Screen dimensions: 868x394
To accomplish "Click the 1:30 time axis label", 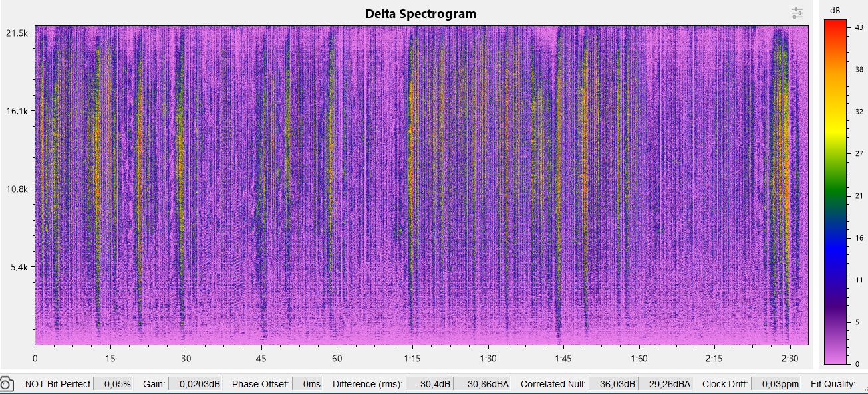I will (488, 358).
